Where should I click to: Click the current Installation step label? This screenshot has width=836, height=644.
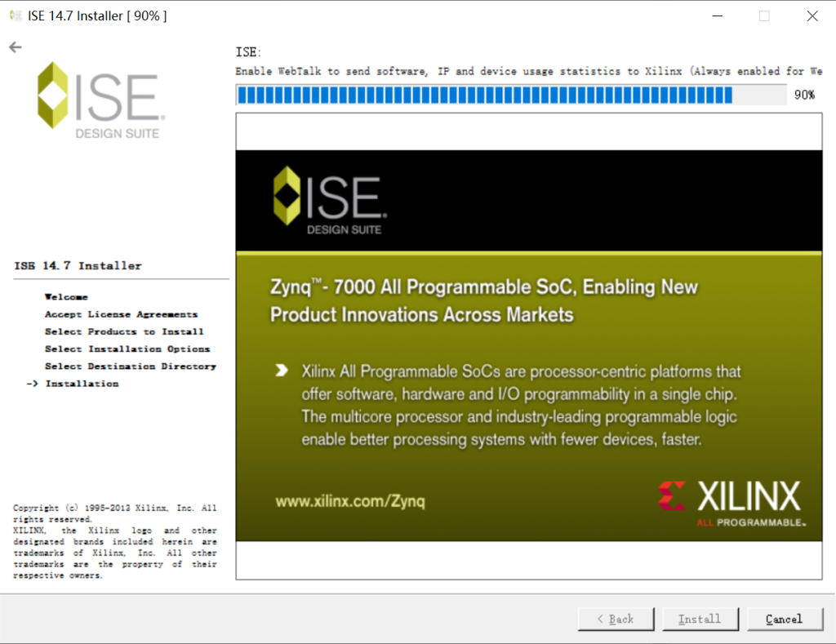tap(82, 384)
